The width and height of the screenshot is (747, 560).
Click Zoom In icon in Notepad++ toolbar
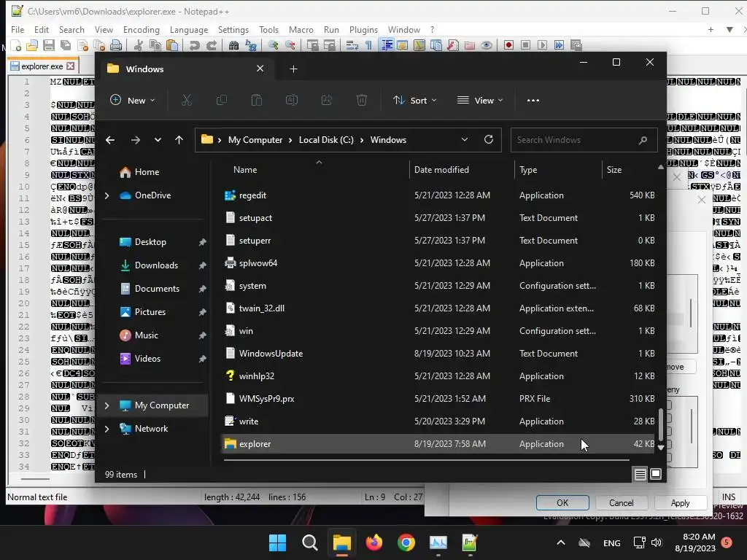pyautogui.click(x=273, y=45)
